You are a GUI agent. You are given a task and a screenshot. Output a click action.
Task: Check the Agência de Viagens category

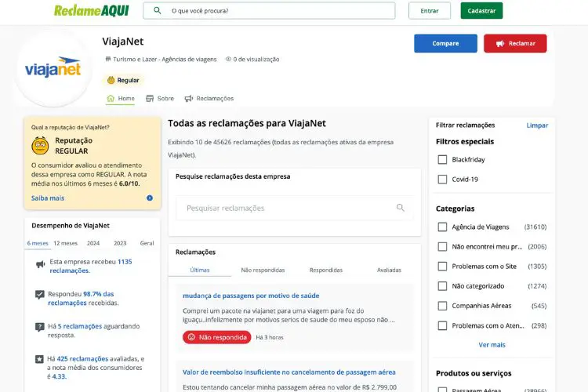pos(442,227)
